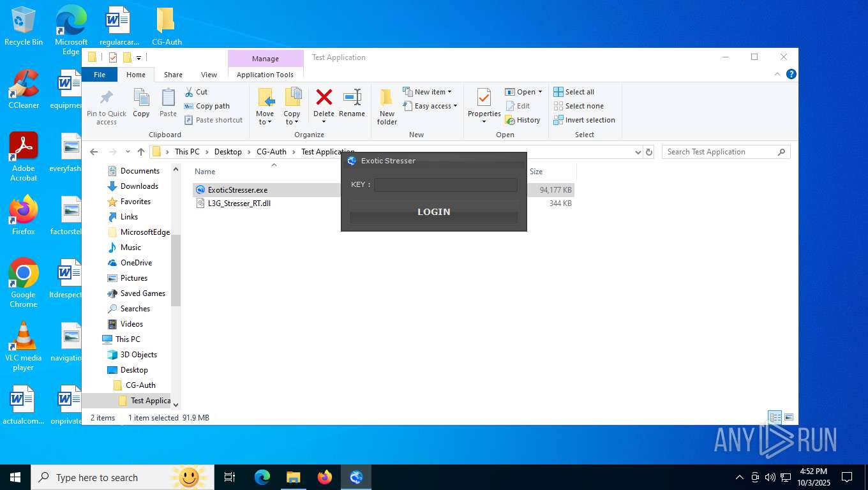
Task: Click the Properties icon
Action: pyautogui.click(x=484, y=98)
